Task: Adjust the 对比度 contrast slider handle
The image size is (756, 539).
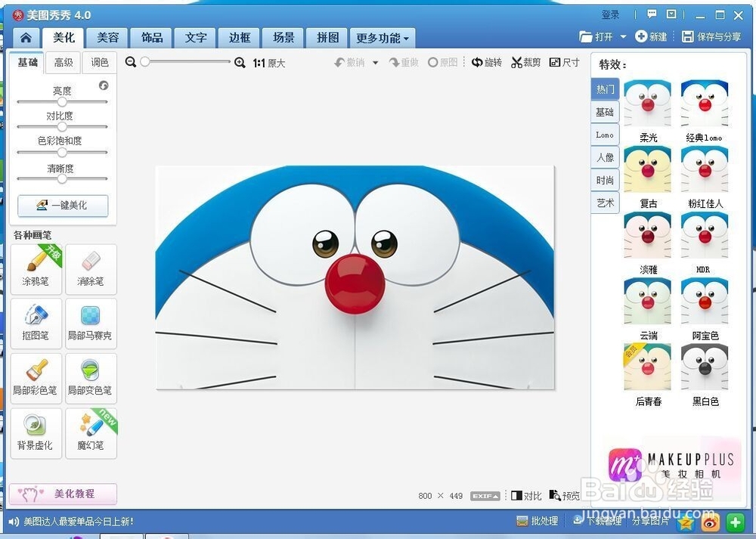Action: (62, 127)
